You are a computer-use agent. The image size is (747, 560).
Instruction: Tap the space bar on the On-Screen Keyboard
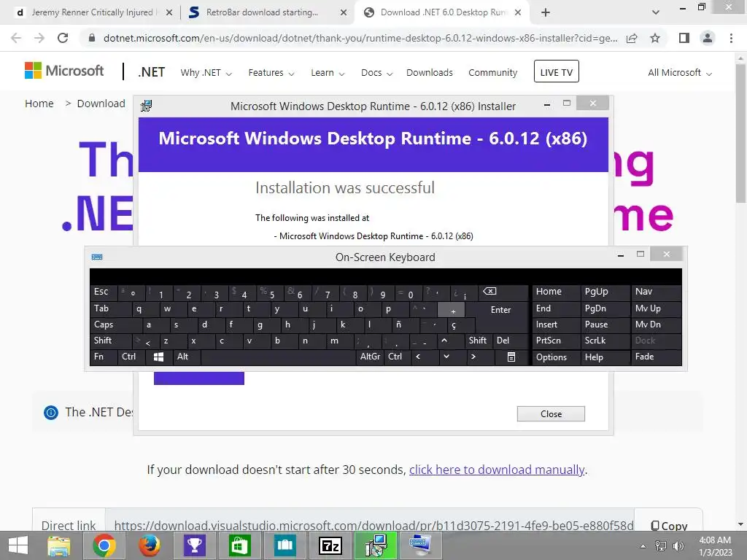click(x=278, y=357)
